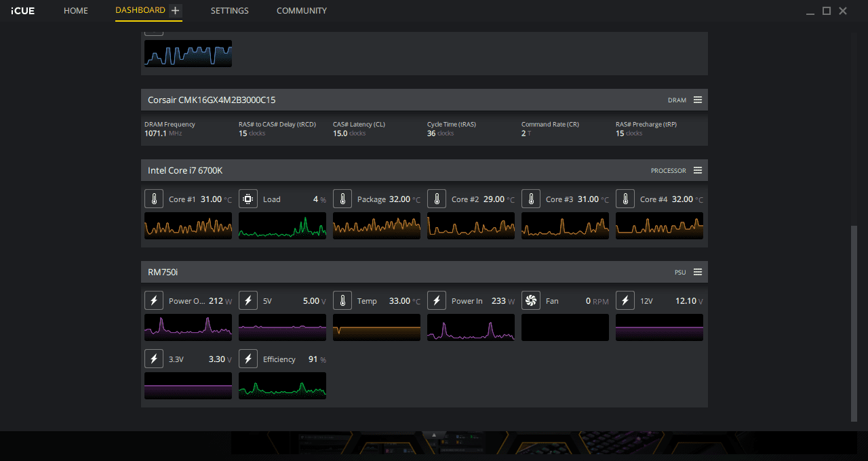
Task: Click the Core #4 thermometer icon
Action: tap(625, 199)
